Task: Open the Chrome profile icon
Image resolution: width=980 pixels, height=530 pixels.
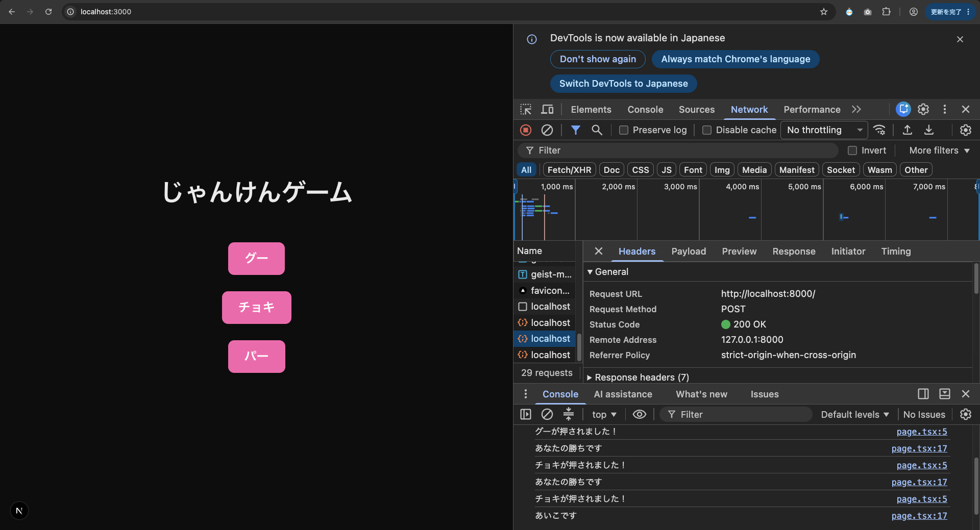Action: click(914, 12)
